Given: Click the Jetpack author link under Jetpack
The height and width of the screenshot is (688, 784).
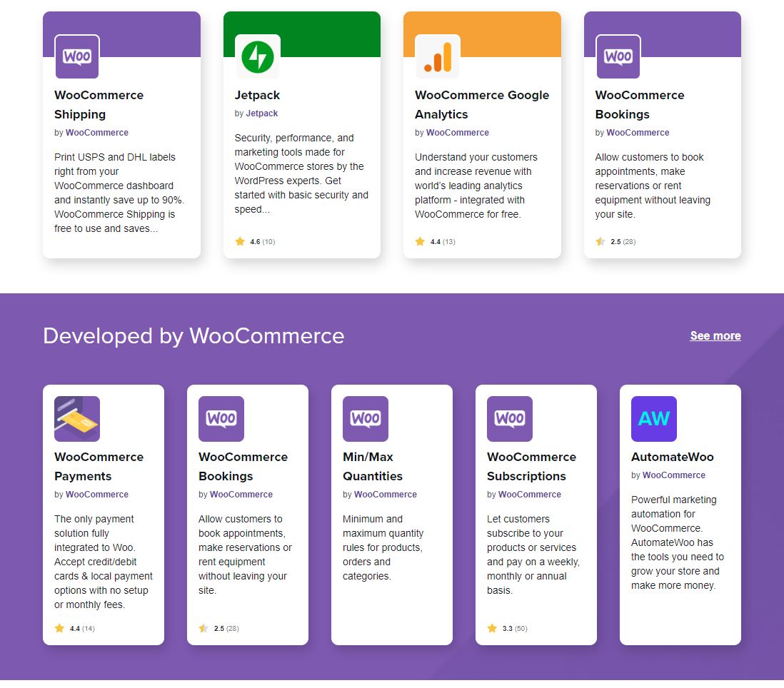Looking at the screenshot, I should coord(261,113).
